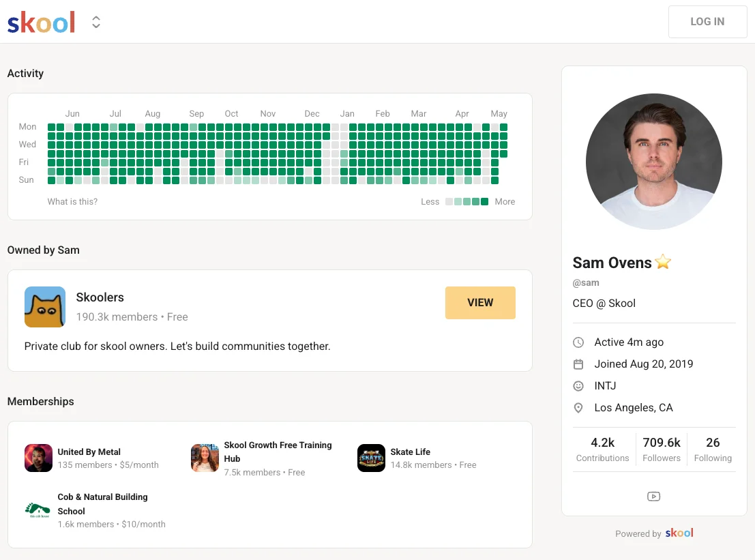View the 709.6k Followers stat
This screenshot has height=560, width=755.
pos(662,450)
